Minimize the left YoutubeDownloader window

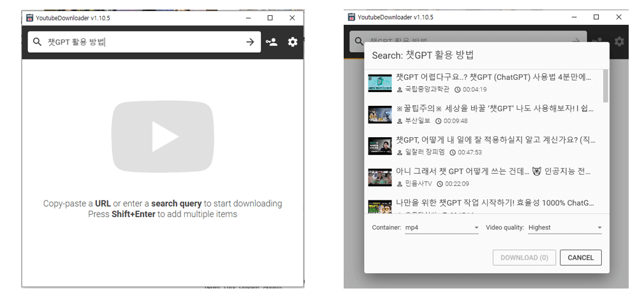pos(248,18)
